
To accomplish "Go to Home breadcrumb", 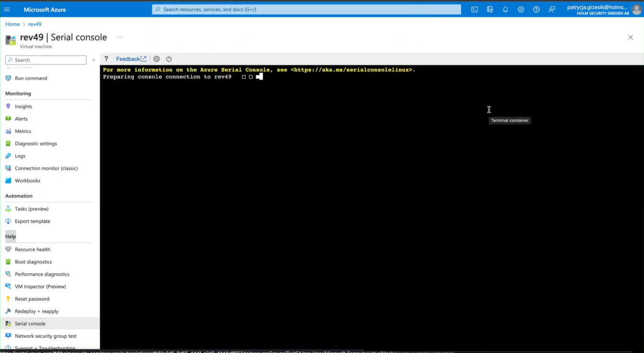I will 12,24.
